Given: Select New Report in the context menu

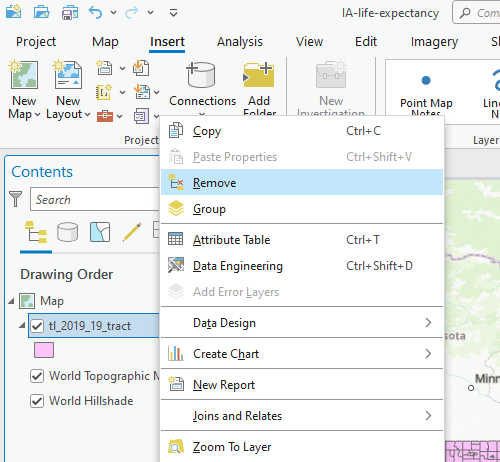Looking at the screenshot, I should (x=302, y=385).
